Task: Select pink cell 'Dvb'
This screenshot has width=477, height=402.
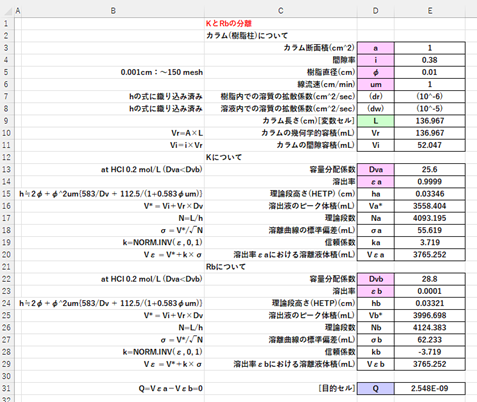Action: 376,279
